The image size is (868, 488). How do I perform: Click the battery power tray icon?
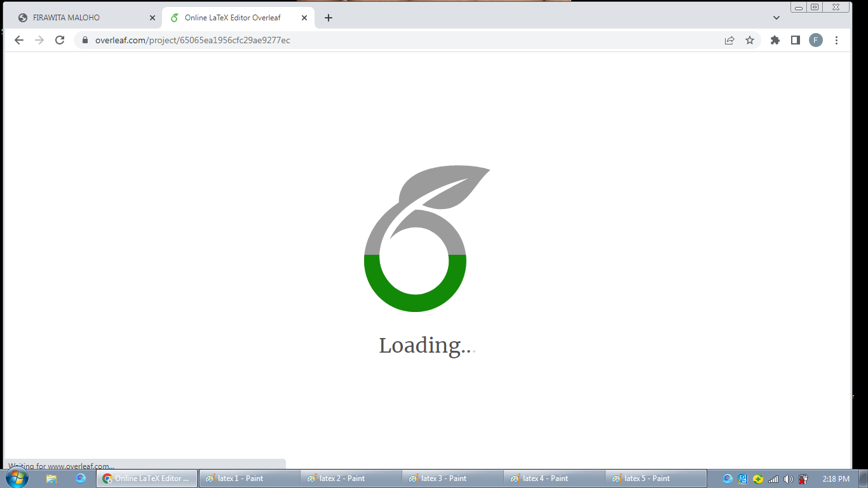[803, 479]
